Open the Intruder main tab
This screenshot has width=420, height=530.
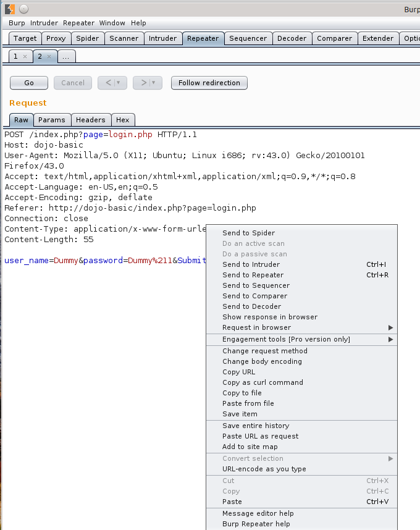162,38
